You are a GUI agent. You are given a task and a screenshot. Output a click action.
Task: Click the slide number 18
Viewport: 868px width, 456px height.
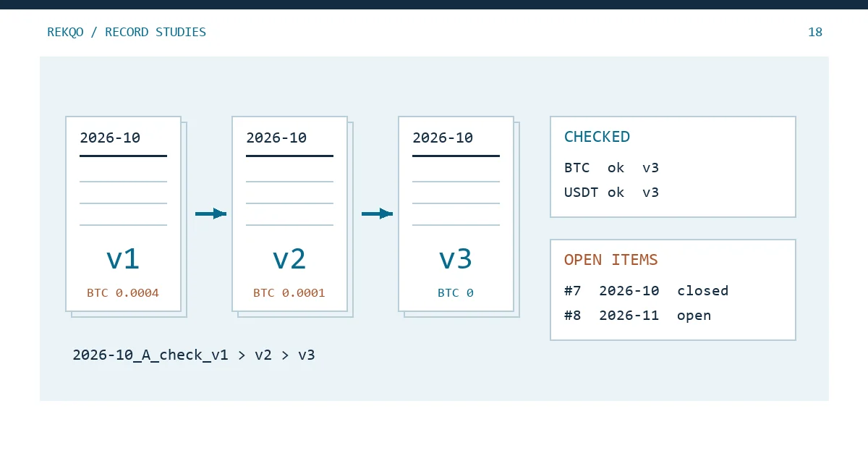[x=815, y=32]
